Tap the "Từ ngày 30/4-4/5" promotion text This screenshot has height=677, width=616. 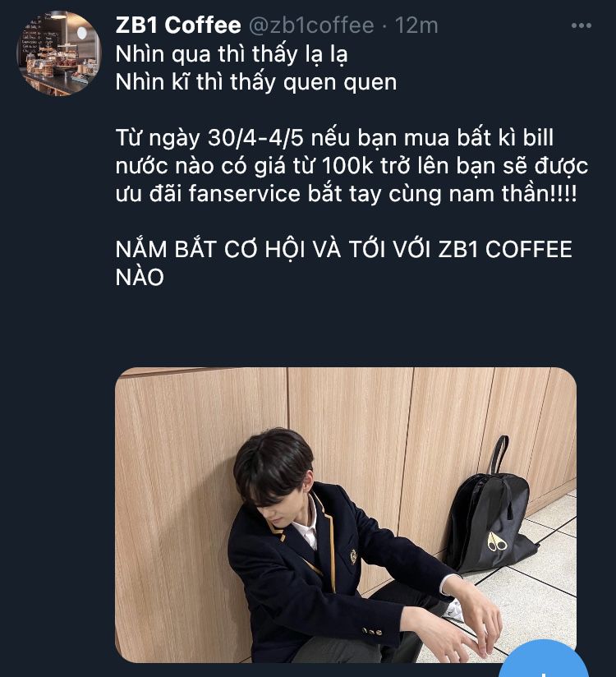[x=209, y=138]
